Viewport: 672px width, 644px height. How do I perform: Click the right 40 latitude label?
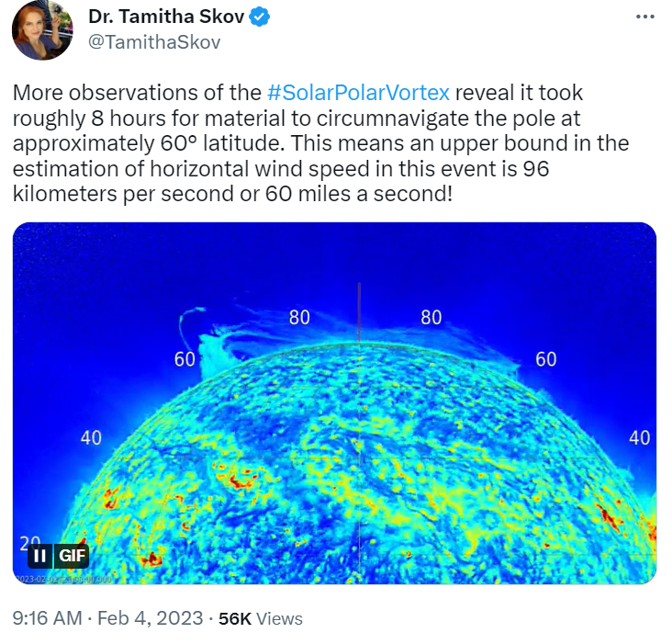tap(640, 438)
